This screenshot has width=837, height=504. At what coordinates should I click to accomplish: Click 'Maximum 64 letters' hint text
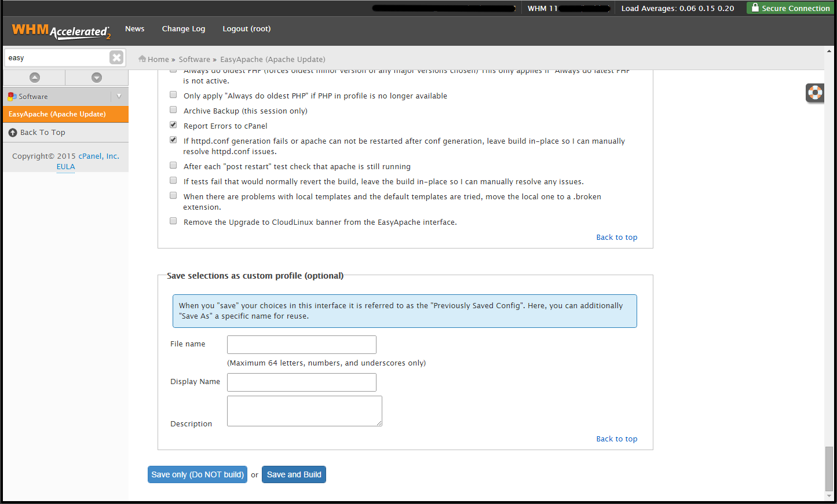coord(326,363)
